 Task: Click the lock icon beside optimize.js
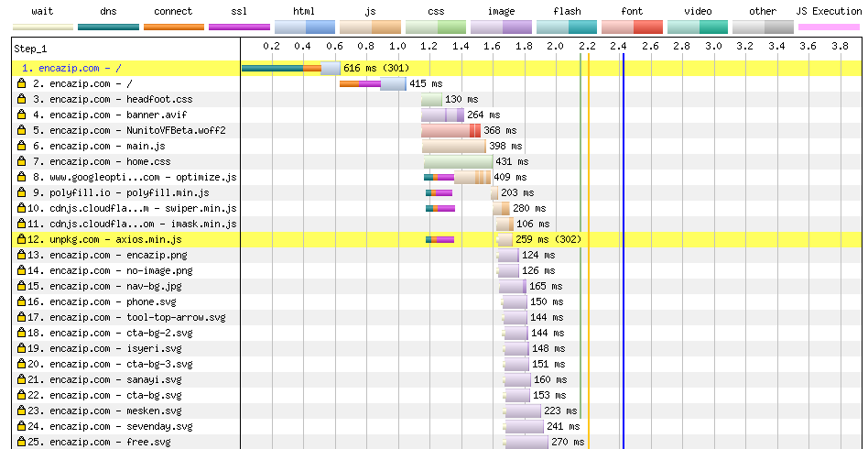tap(22, 178)
